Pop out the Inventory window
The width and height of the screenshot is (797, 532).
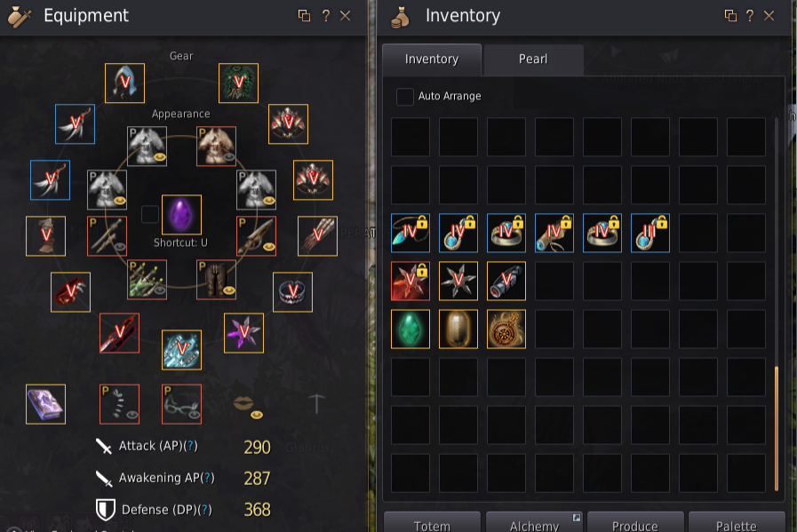point(730,16)
